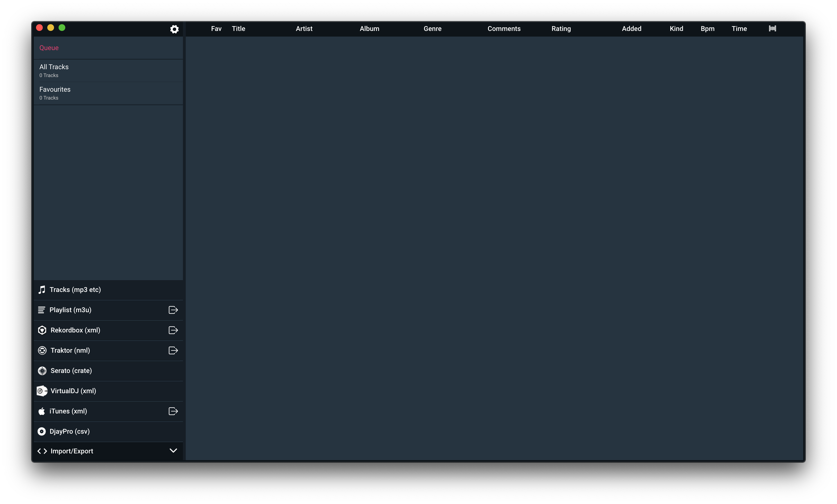Click the waveform column icon in header
837x504 pixels.
[772, 28]
